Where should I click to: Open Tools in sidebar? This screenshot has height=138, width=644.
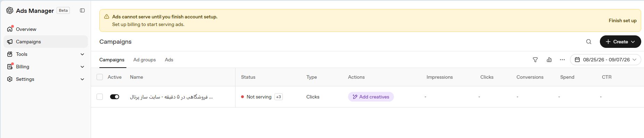[x=46, y=54]
